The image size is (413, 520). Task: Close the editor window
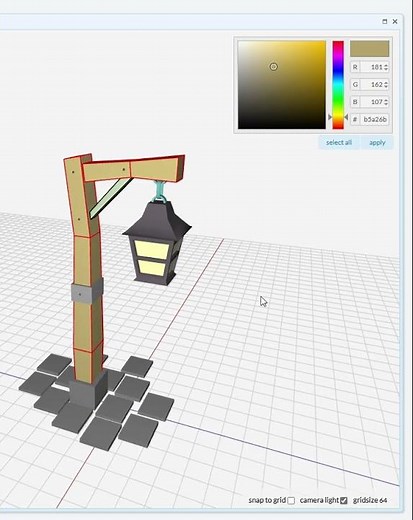(x=395, y=21)
